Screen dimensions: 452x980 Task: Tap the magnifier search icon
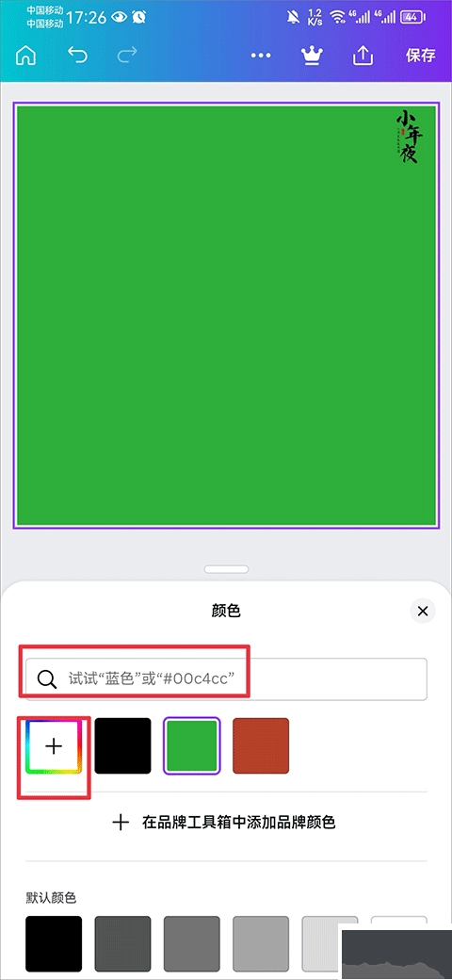click(47, 678)
